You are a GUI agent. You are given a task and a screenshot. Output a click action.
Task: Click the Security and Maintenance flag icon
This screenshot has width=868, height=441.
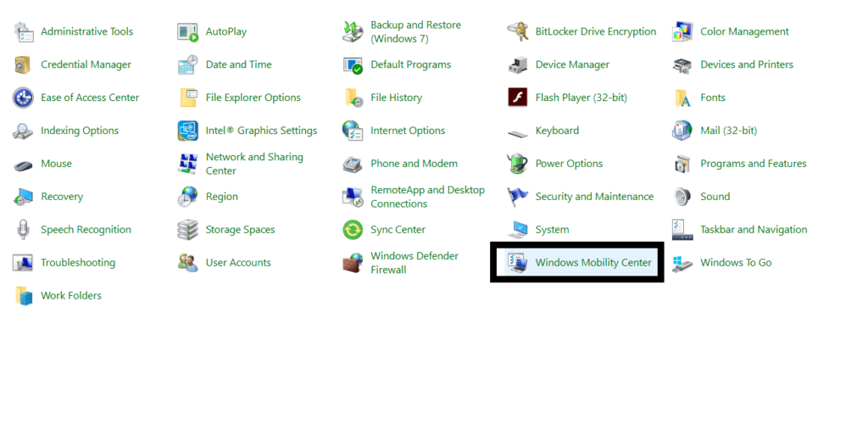(x=518, y=197)
